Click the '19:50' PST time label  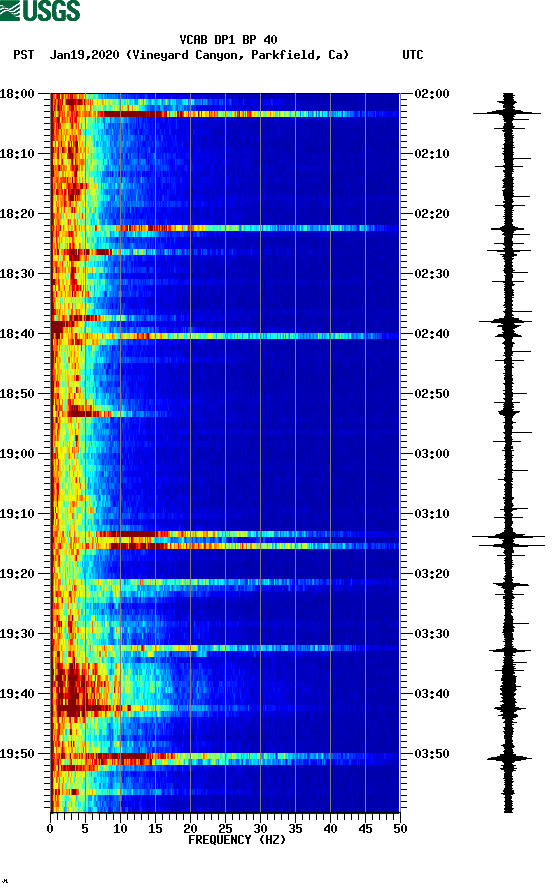click(x=17, y=754)
